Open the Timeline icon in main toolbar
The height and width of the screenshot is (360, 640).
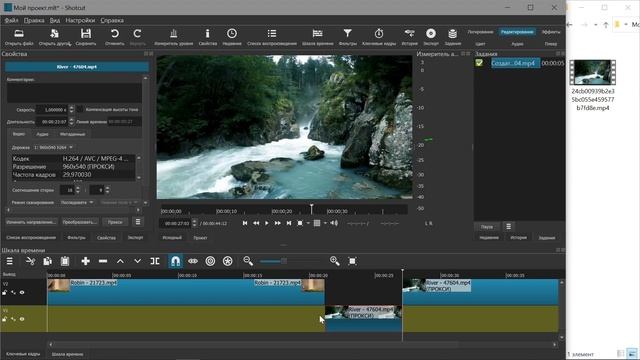[318, 33]
